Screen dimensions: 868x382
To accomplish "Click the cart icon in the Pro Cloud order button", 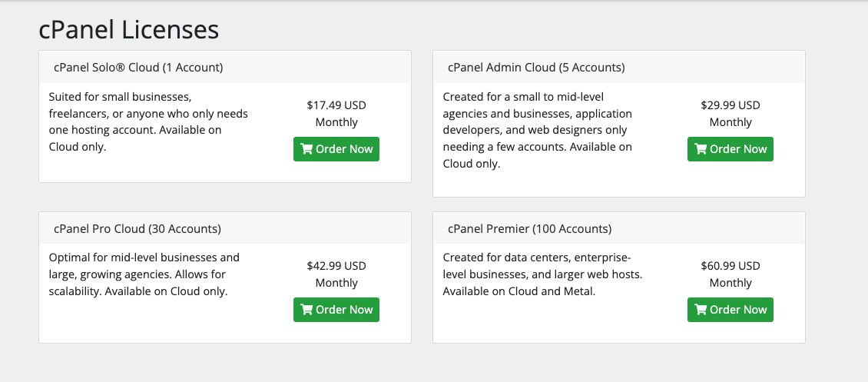I will [x=306, y=310].
